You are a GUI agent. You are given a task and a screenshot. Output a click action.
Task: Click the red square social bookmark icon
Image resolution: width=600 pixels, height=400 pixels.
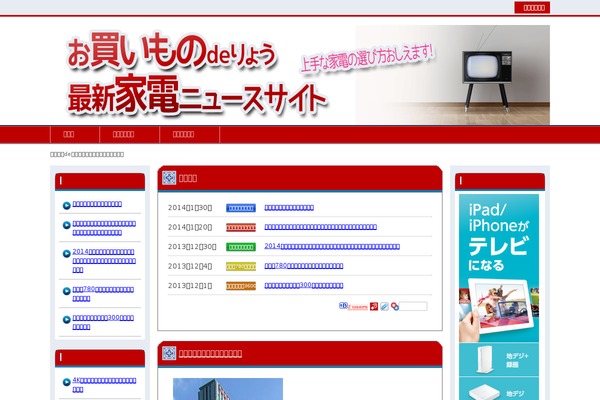click(x=374, y=306)
